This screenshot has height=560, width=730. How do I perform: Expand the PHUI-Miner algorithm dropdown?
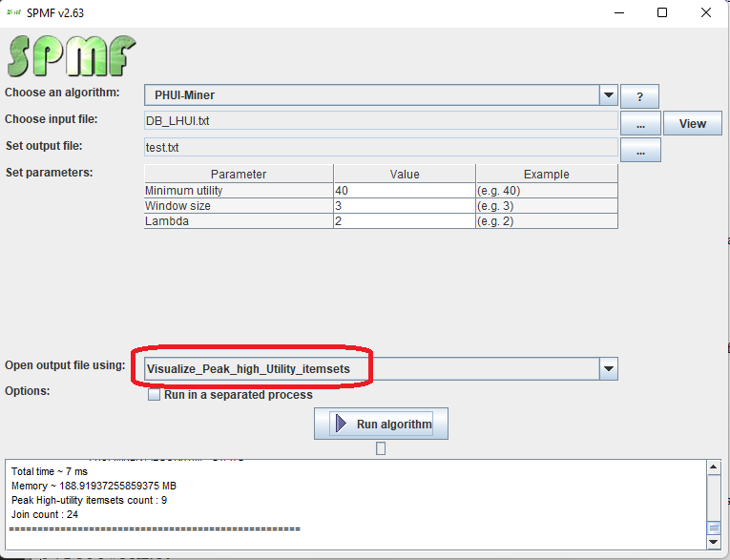(608, 95)
